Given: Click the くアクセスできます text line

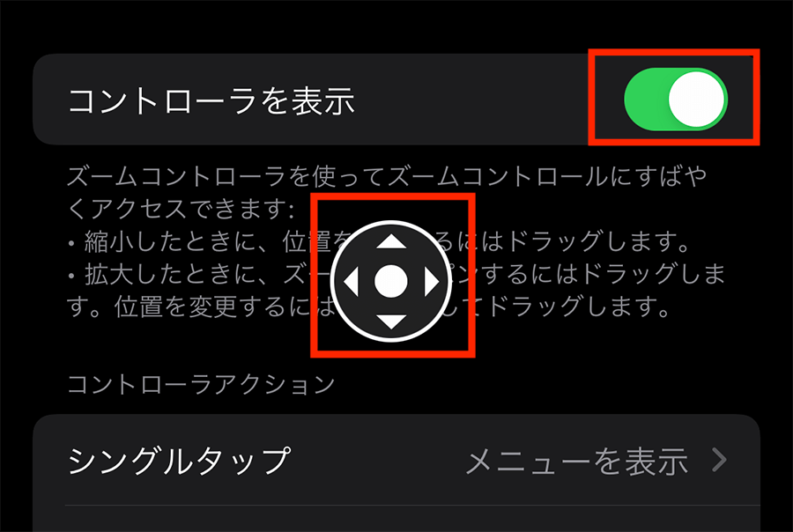Looking at the screenshot, I should click(x=181, y=210).
